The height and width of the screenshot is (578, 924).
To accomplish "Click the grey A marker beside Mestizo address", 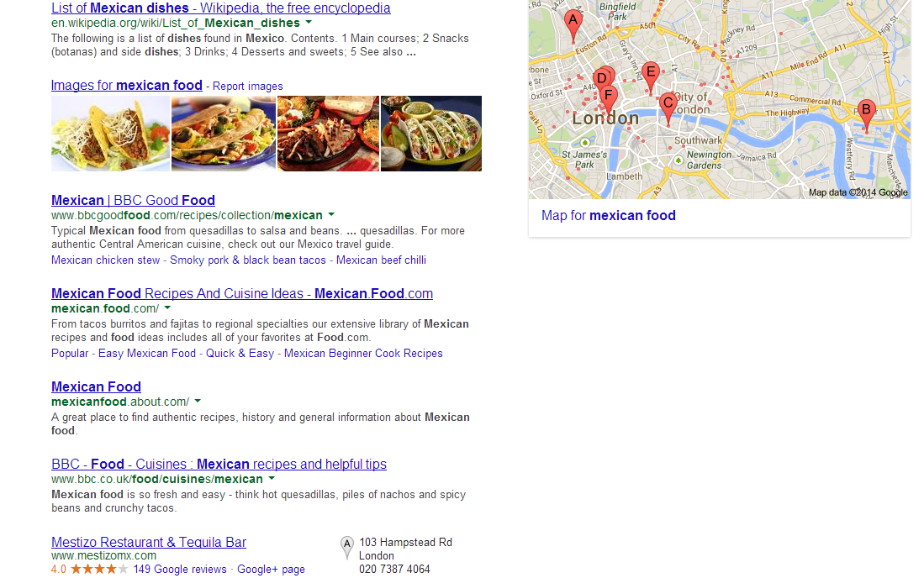I will (x=347, y=548).
